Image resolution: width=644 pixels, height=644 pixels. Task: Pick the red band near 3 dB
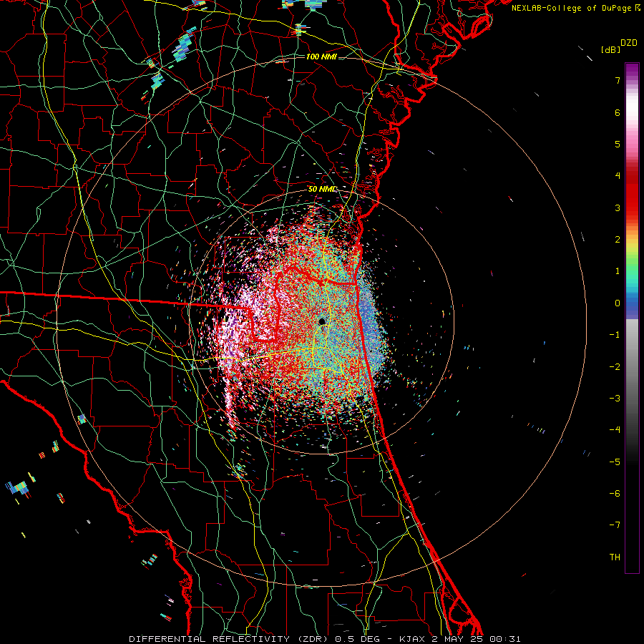[x=632, y=205]
